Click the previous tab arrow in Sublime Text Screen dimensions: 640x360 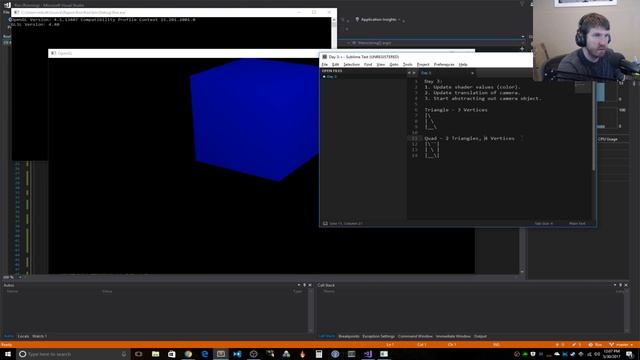(409, 73)
